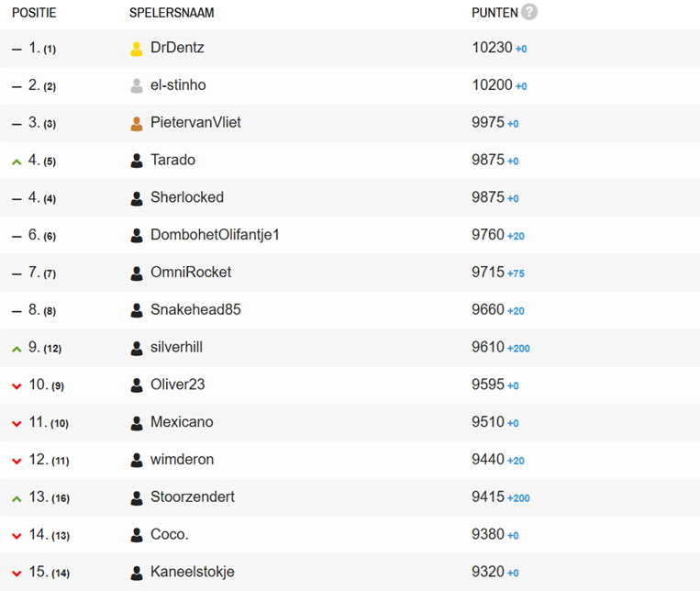Open Sherlocked's player name link
The image size is (700, 591).
pos(187,197)
